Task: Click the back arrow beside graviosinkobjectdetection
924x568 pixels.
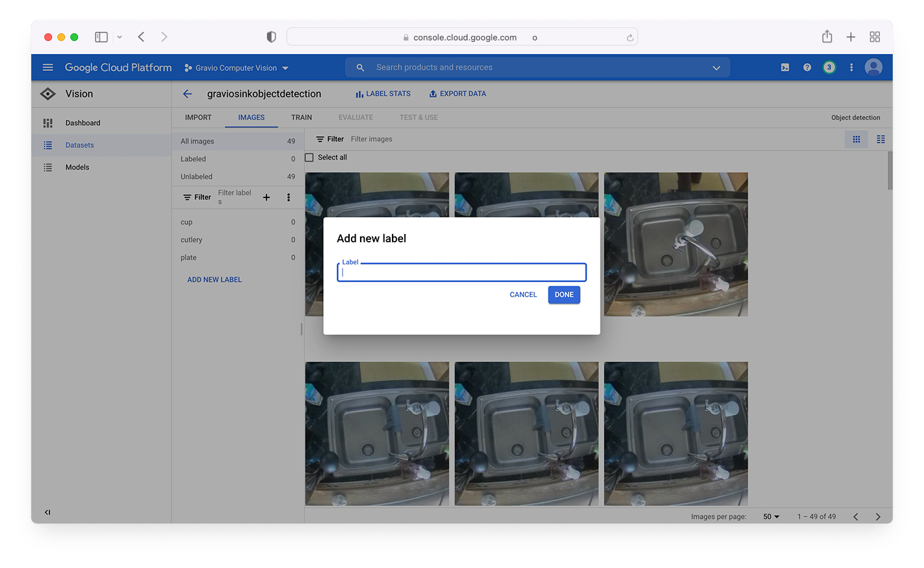Action: (187, 94)
